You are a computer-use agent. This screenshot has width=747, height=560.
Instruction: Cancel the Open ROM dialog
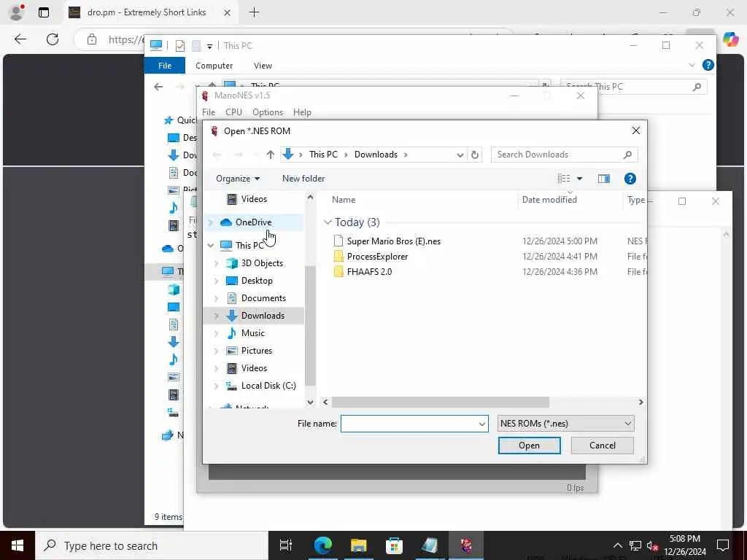[602, 446]
